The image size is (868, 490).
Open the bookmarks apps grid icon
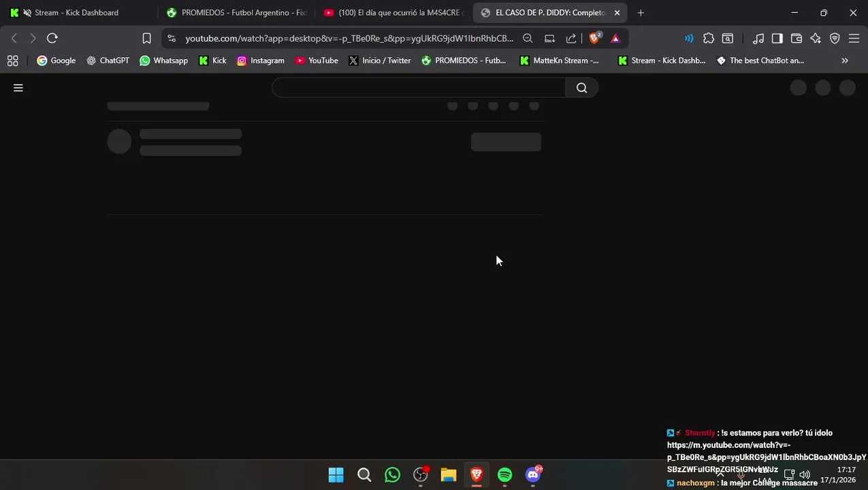coord(12,61)
